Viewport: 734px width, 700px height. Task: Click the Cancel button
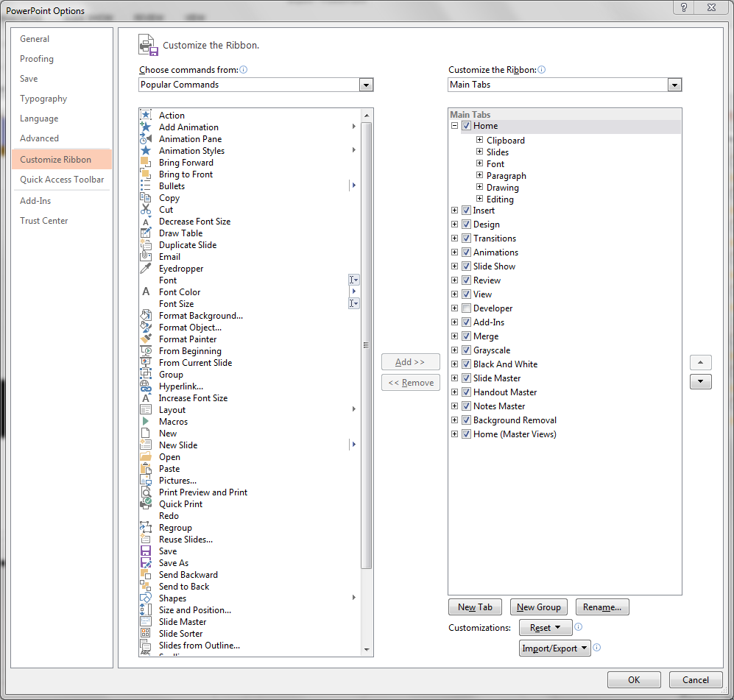pos(696,679)
